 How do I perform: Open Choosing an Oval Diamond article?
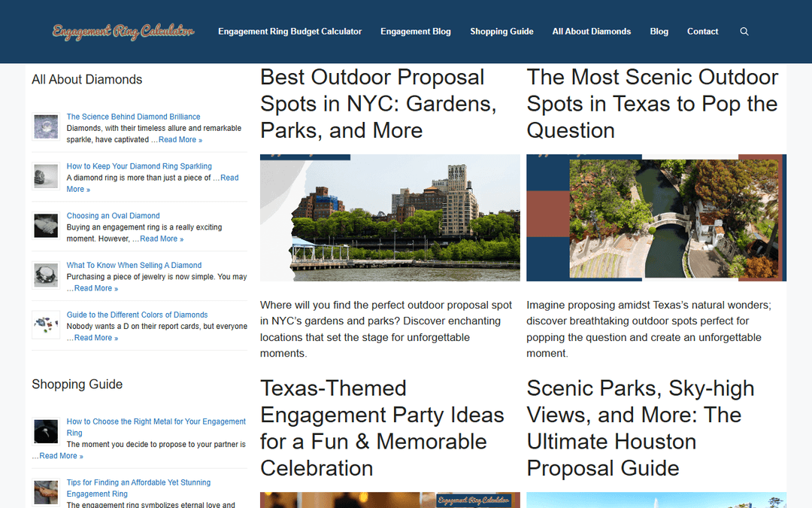coord(113,216)
